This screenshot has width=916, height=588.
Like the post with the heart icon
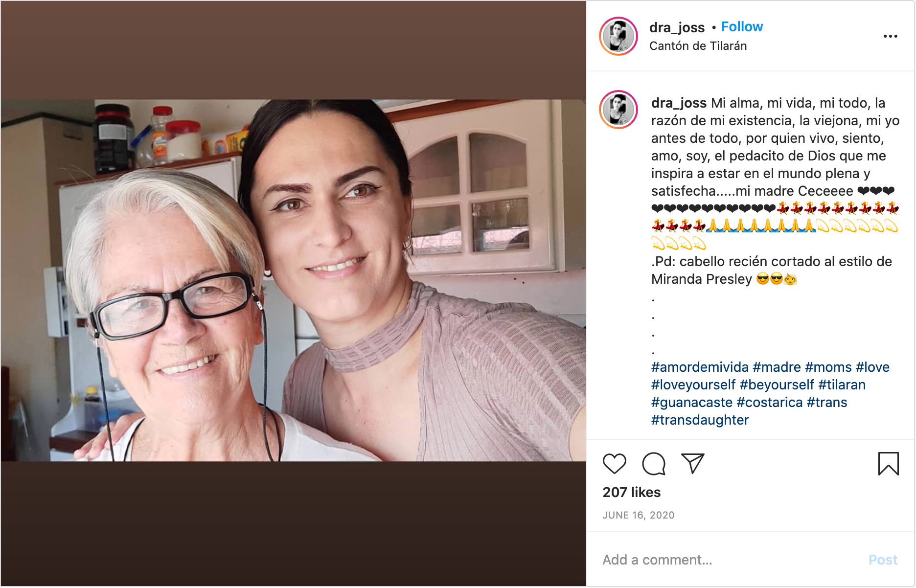pyautogui.click(x=614, y=464)
